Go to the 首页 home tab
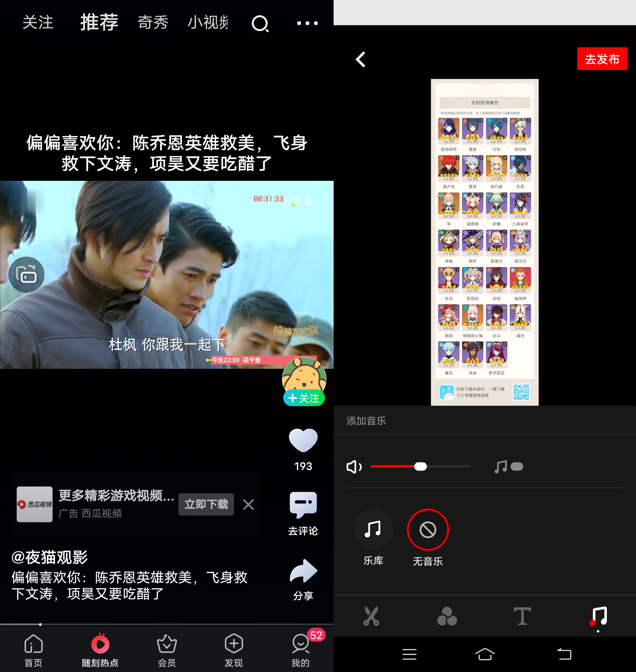Image resolution: width=636 pixels, height=672 pixels. click(x=33, y=651)
